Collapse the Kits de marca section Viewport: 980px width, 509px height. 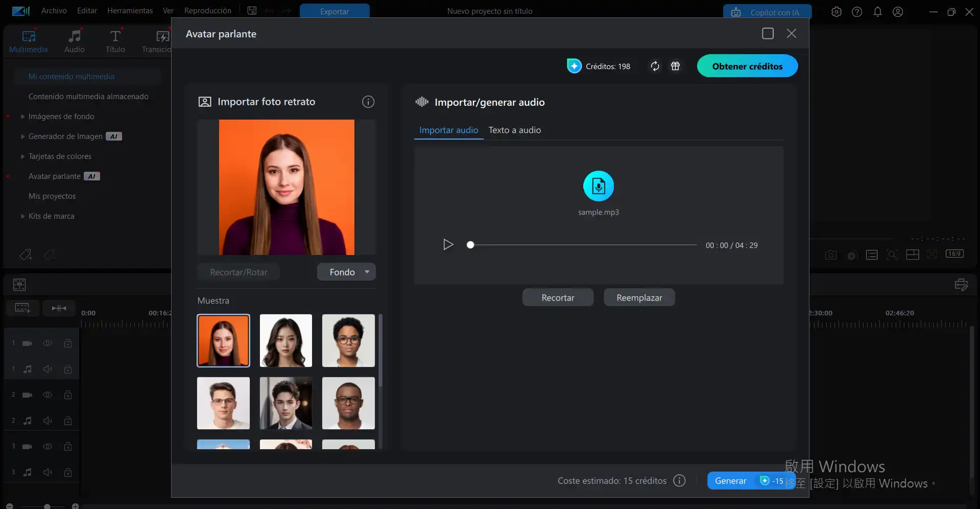22,216
